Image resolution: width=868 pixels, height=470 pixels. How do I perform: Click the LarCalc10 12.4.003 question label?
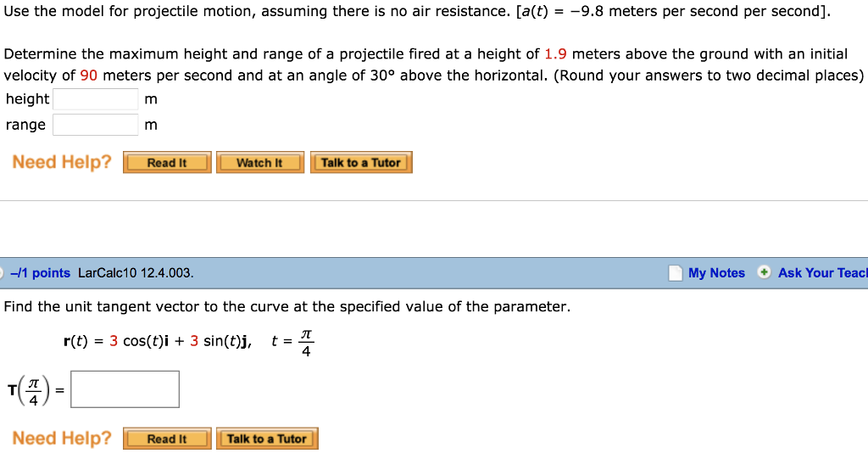(x=136, y=272)
